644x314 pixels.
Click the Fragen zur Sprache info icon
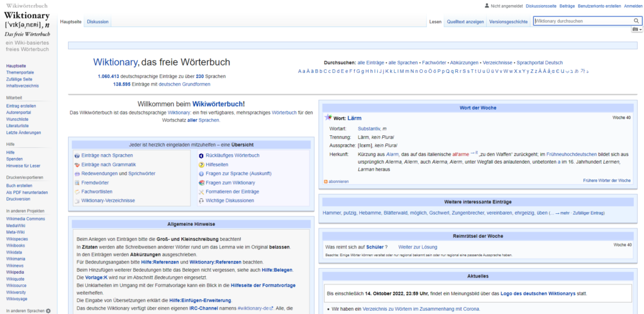pyautogui.click(x=201, y=174)
